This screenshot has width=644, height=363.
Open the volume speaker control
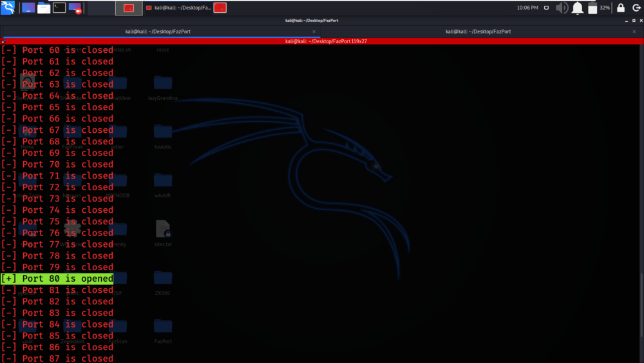(562, 8)
